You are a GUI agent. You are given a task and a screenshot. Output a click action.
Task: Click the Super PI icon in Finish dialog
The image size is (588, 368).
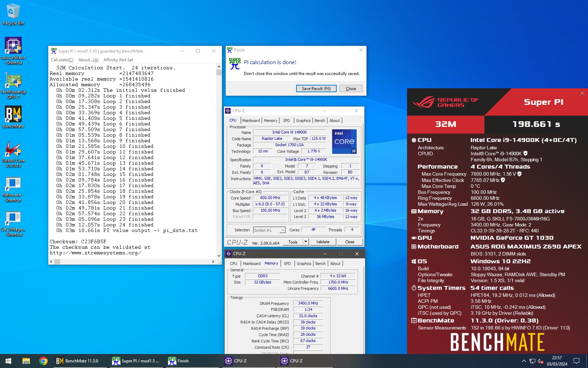click(234, 63)
